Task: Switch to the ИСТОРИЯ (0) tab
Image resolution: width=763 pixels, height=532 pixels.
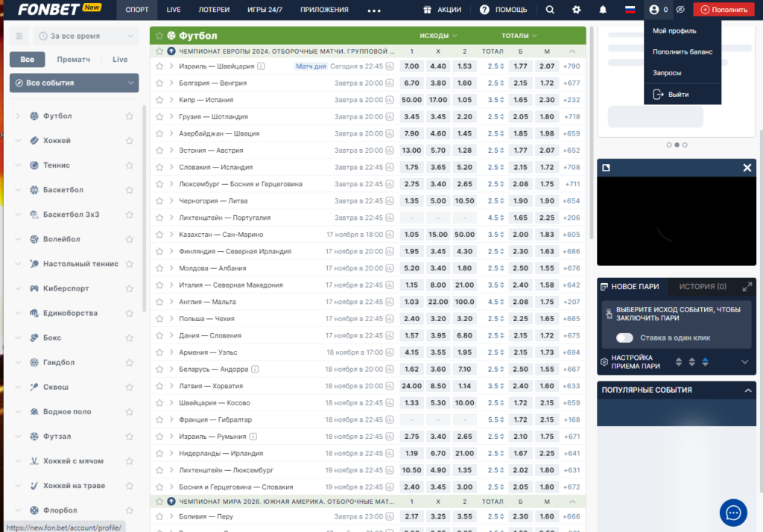Action: tap(703, 287)
